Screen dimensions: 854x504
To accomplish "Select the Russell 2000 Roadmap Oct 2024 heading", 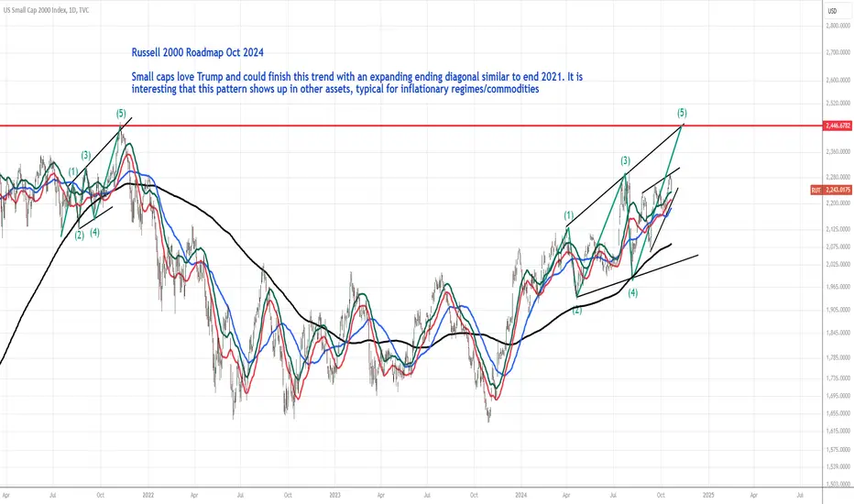I will (198, 52).
